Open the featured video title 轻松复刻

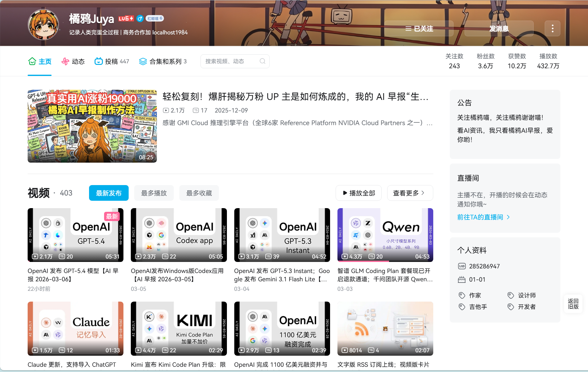(295, 97)
